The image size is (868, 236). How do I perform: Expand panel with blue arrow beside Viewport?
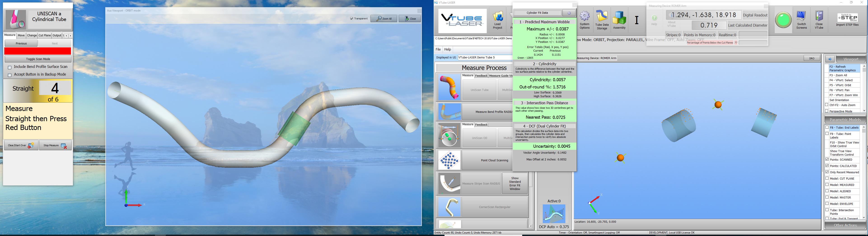click(x=830, y=59)
